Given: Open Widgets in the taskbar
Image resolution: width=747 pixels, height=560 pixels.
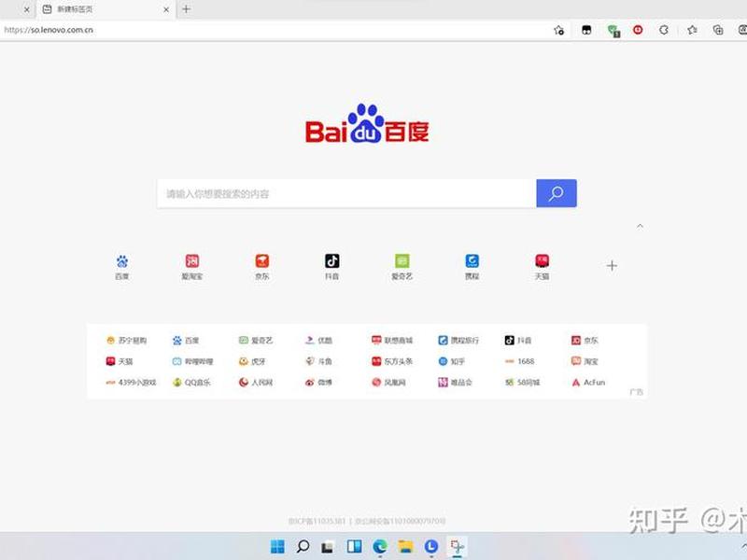Looking at the screenshot, I should pos(354,546).
